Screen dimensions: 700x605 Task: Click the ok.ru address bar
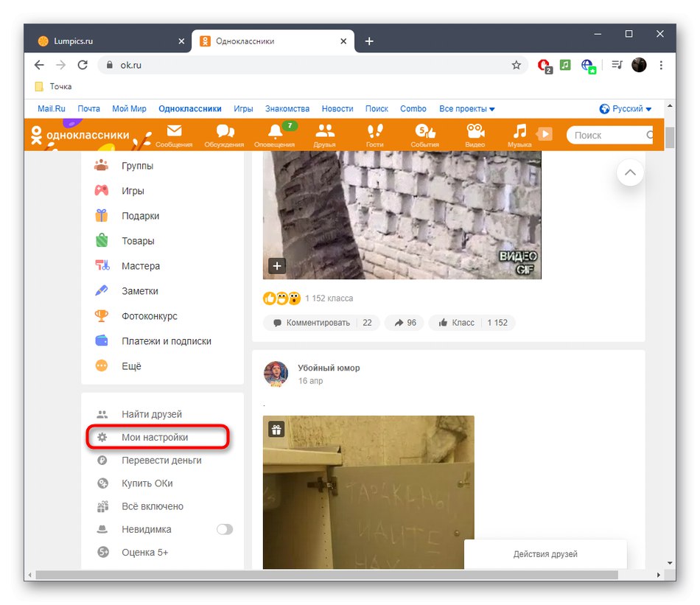click(x=312, y=65)
